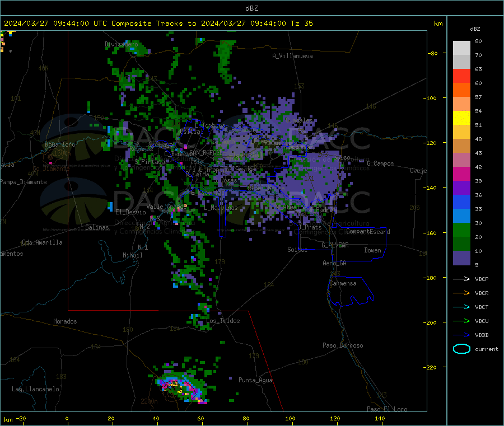Image resolution: width=504 pixels, height=426 pixels.
Task: Click the 'Soitue' map label
Action: [x=297, y=250]
